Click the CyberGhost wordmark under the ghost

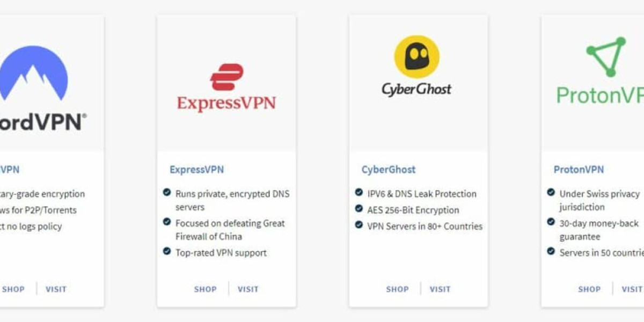[417, 89]
